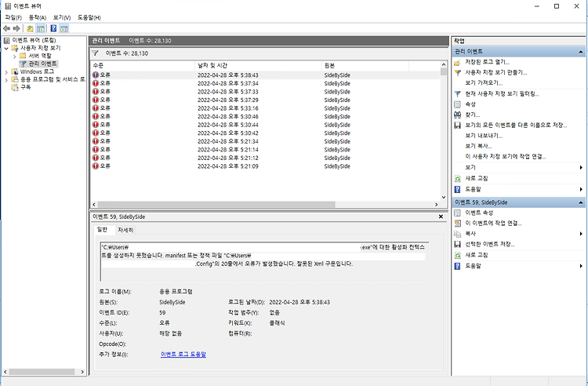
Task: Click 찾기 binoculars icon
Action: click(x=457, y=115)
